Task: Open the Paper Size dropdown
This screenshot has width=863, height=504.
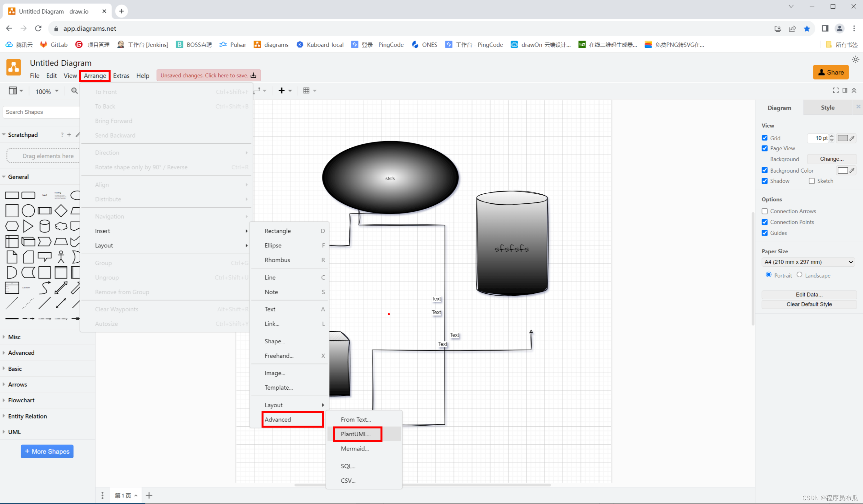Action: (x=809, y=262)
